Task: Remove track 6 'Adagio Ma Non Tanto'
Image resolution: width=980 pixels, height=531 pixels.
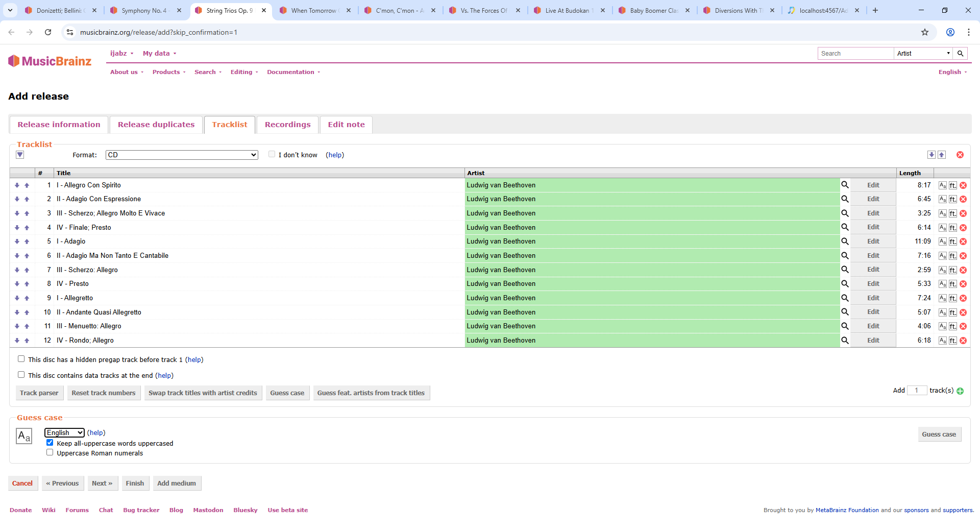Action: [963, 256]
